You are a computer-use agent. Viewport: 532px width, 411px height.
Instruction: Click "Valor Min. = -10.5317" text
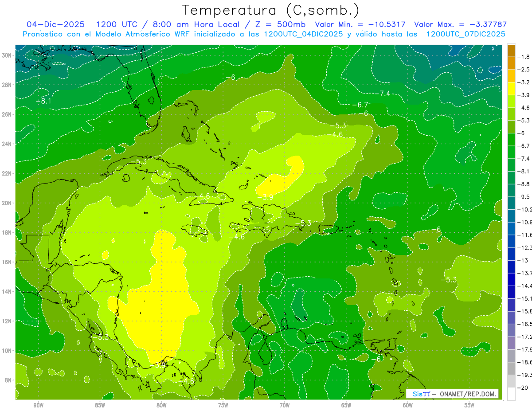[360, 24]
